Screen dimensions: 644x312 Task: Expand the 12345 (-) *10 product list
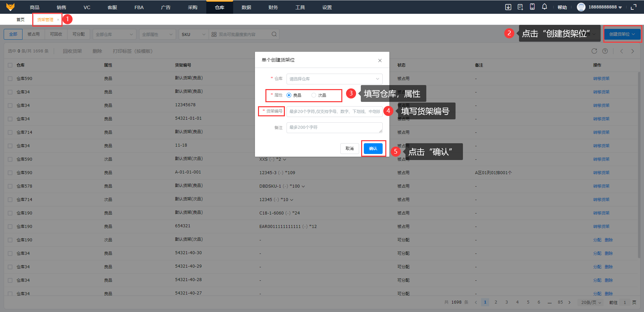pos(292,200)
